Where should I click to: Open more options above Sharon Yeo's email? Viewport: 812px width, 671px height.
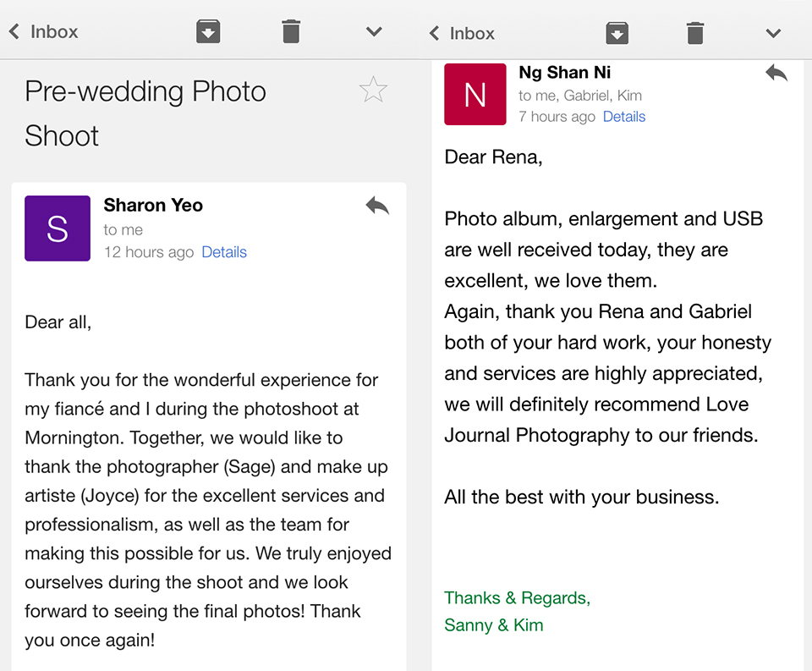point(374,32)
